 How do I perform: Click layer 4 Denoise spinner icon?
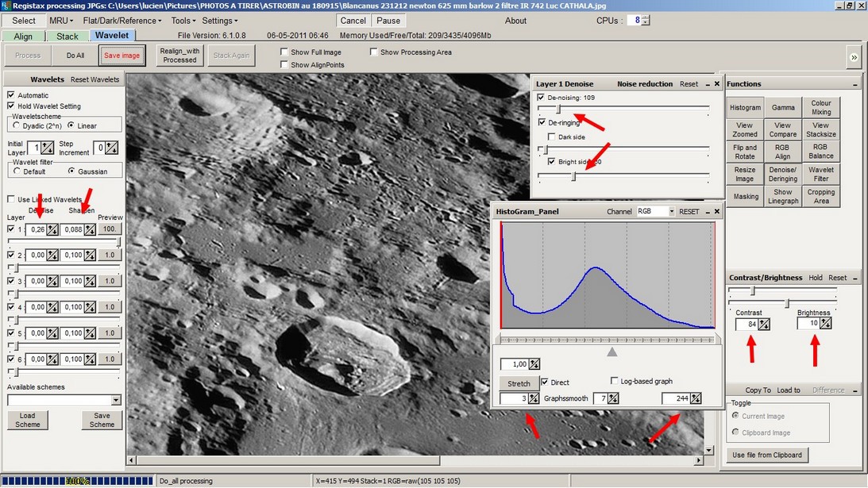[52, 307]
